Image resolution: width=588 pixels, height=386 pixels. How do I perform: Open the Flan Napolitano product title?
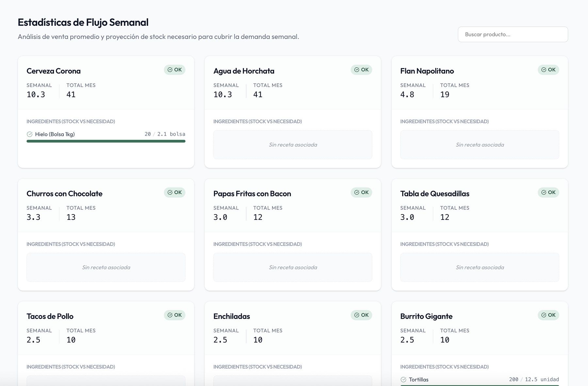(x=427, y=71)
